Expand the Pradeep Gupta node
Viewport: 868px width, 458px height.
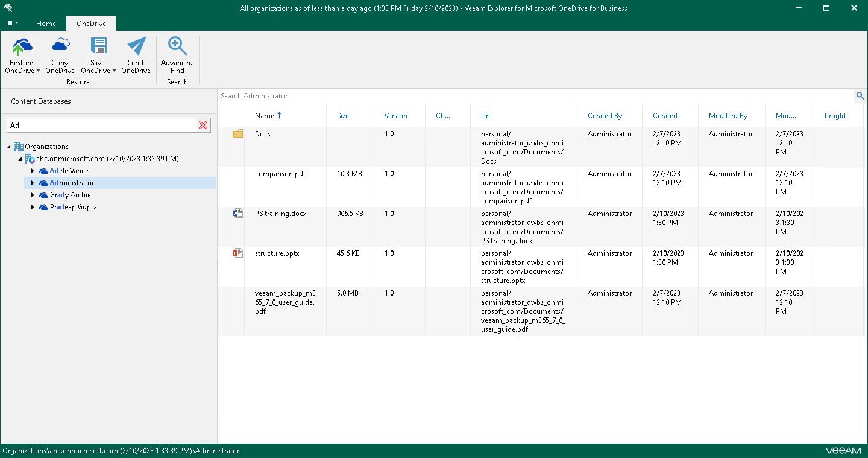tap(33, 207)
